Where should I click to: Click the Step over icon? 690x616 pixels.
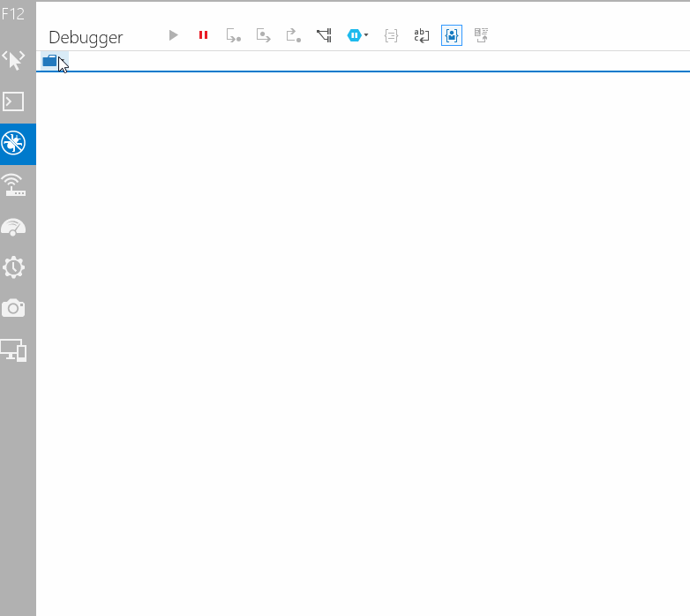263,35
